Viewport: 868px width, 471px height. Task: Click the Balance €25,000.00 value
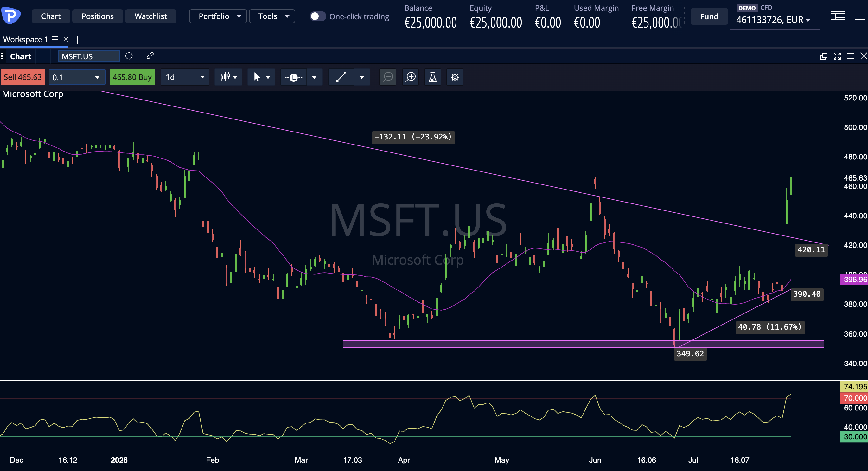tap(430, 23)
